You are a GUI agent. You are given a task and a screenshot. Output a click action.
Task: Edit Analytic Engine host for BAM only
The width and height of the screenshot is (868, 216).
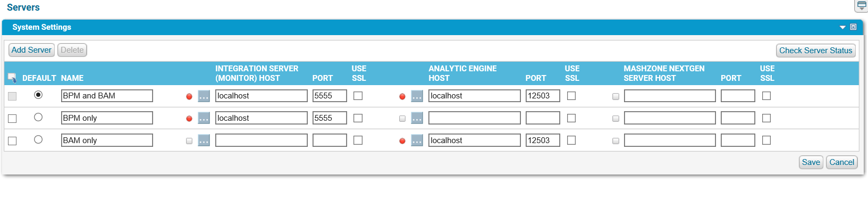click(475, 140)
